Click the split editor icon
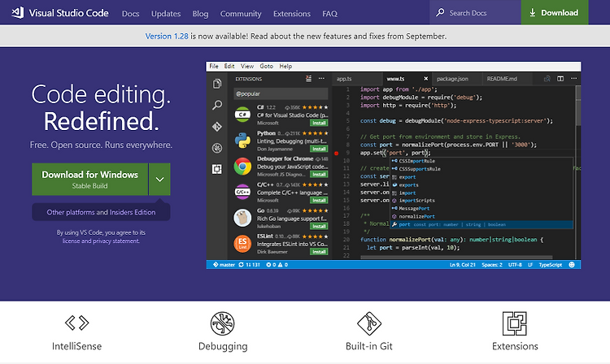This screenshot has height=364, width=610. click(x=560, y=79)
